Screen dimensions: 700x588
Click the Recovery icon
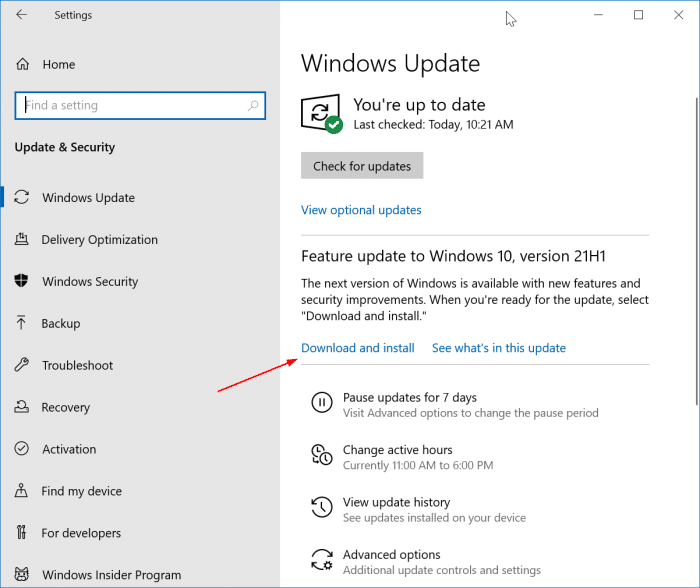[x=21, y=407]
